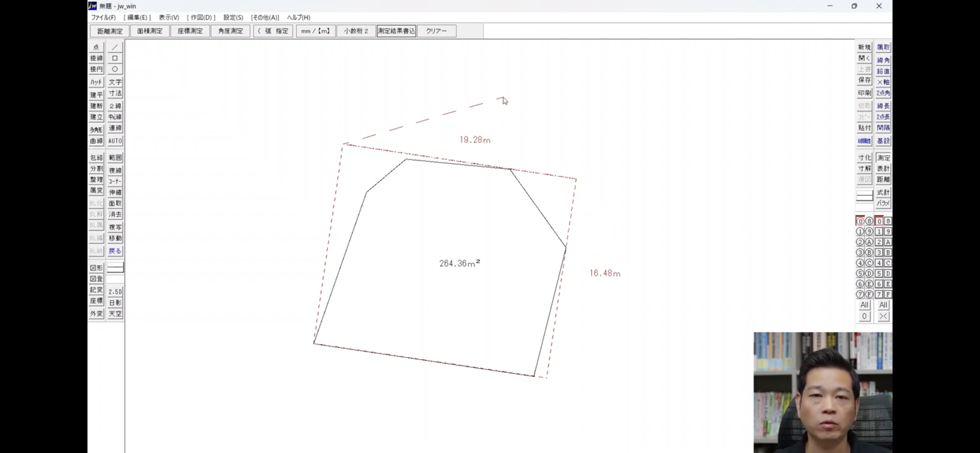Select the 消去 erase tool
This screenshot has width=980, height=453.
point(115,214)
